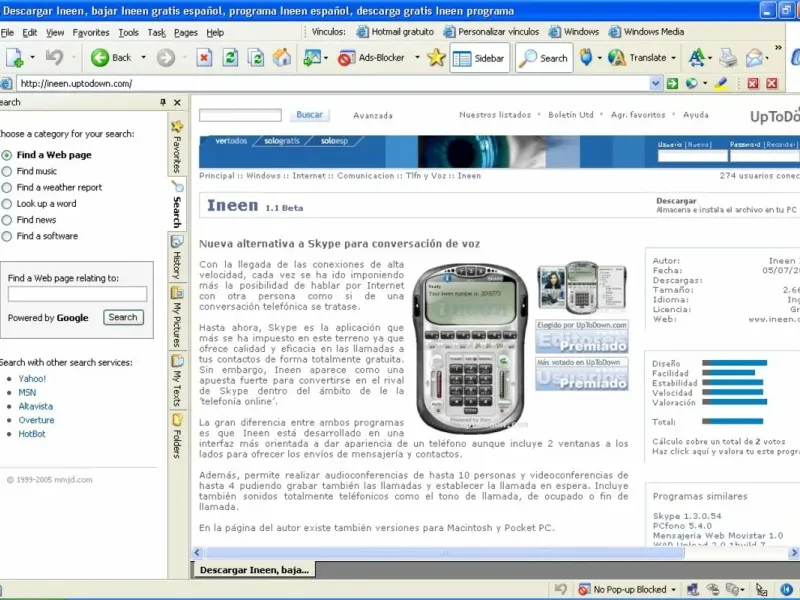Image resolution: width=800 pixels, height=600 pixels.
Task: Click the Translate toolbar button
Action: coord(638,58)
